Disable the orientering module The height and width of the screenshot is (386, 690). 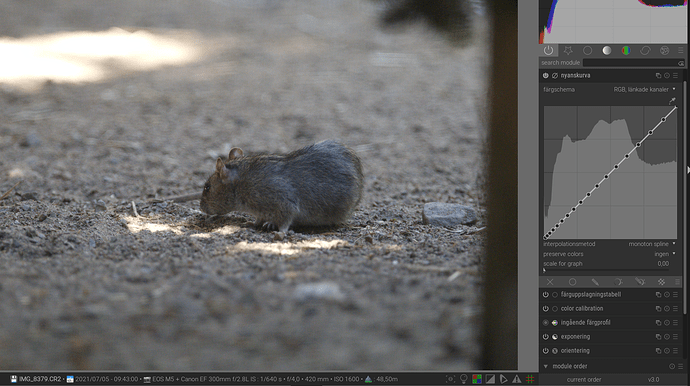(546, 351)
